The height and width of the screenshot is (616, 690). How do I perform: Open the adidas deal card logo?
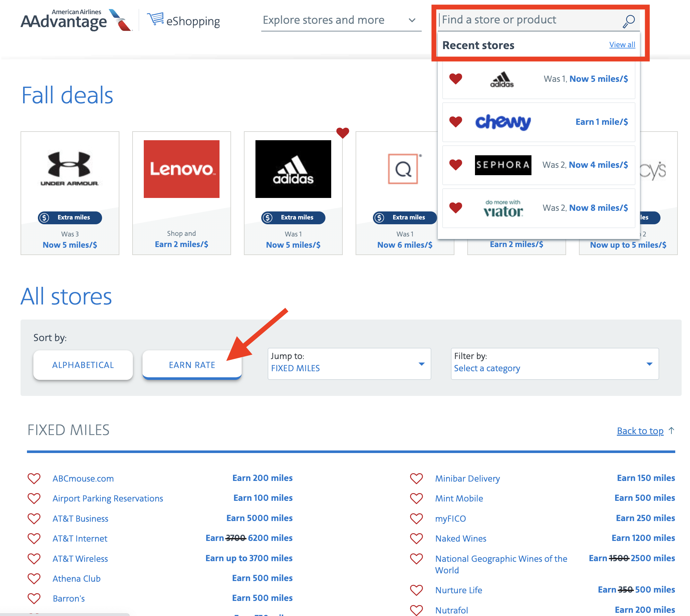tap(293, 169)
